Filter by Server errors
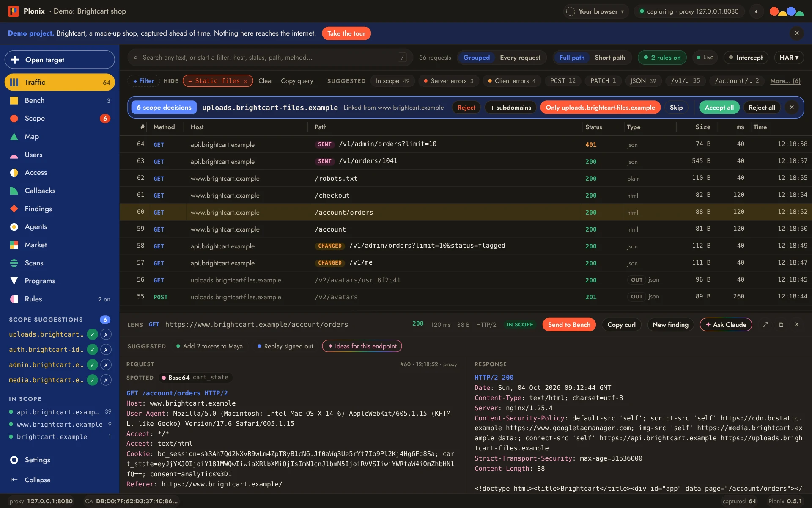This screenshot has width=812, height=508. 448,81
